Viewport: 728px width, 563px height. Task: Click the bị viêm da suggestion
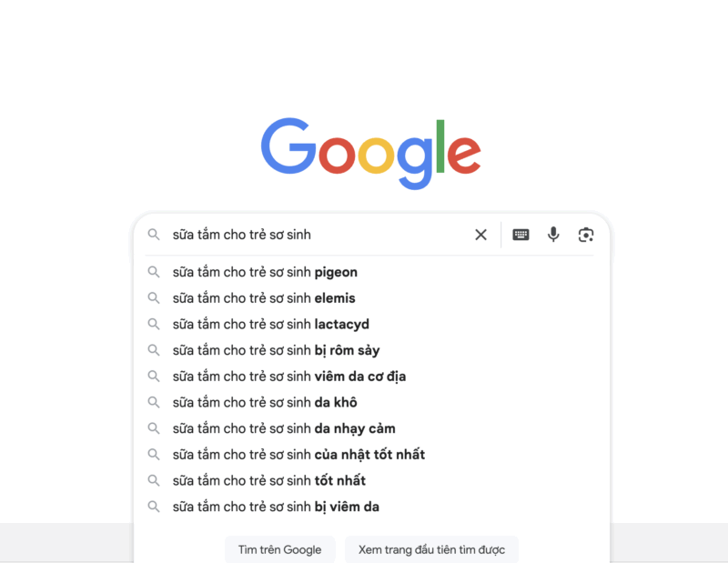click(x=273, y=507)
